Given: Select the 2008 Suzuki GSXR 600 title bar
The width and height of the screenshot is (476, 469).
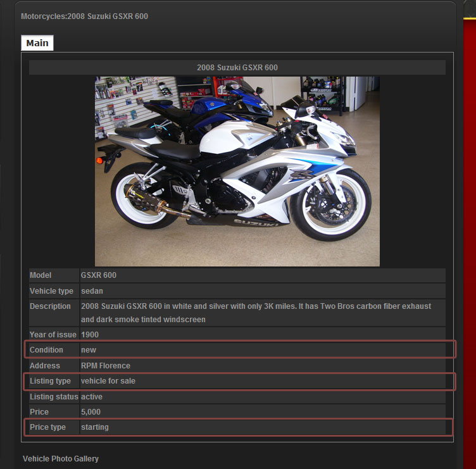Looking at the screenshot, I should [x=237, y=68].
